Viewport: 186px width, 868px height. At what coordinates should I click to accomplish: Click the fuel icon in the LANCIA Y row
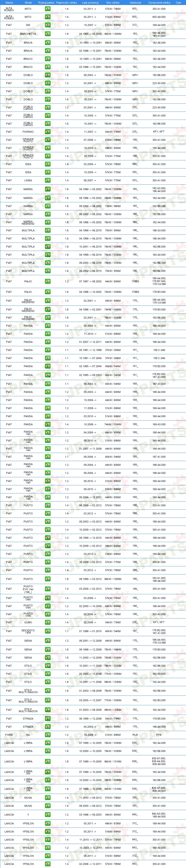coord(48,815)
